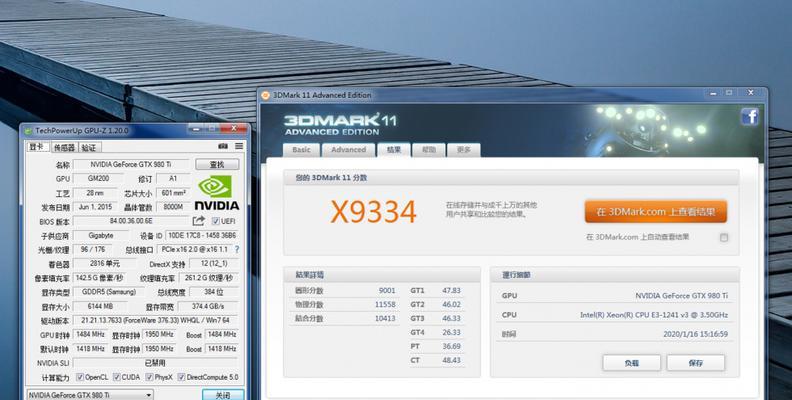This screenshot has width=792, height=400.
Task: Click the NVIDIA SLI 已禁用 field
Action: pos(156,363)
